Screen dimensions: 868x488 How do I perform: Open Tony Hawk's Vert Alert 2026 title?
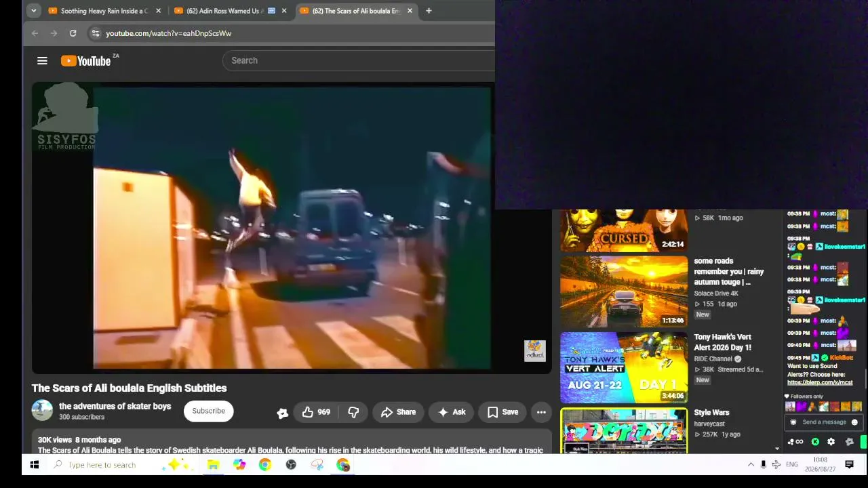pos(723,342)
